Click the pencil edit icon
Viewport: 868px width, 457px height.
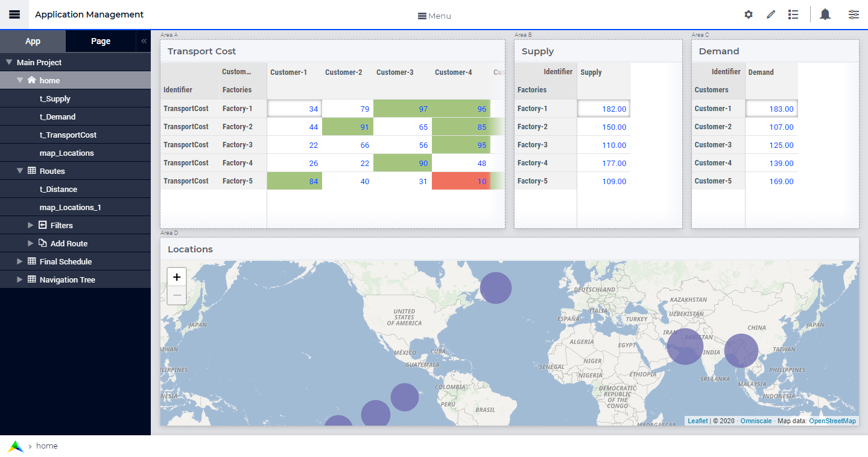[771, 14]
